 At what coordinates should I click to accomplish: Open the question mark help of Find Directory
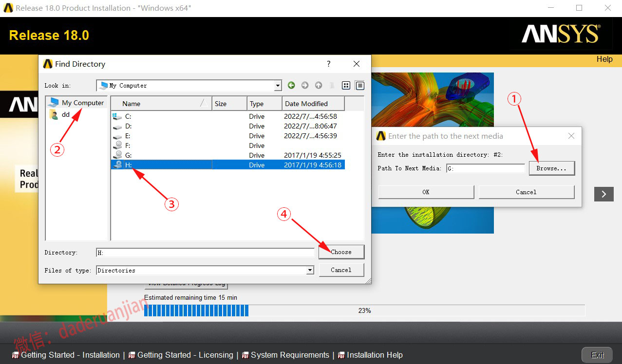(x=329, y=64)
